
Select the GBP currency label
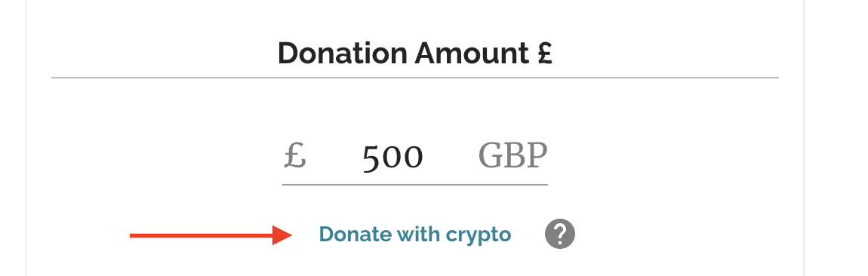pos(512,155)
